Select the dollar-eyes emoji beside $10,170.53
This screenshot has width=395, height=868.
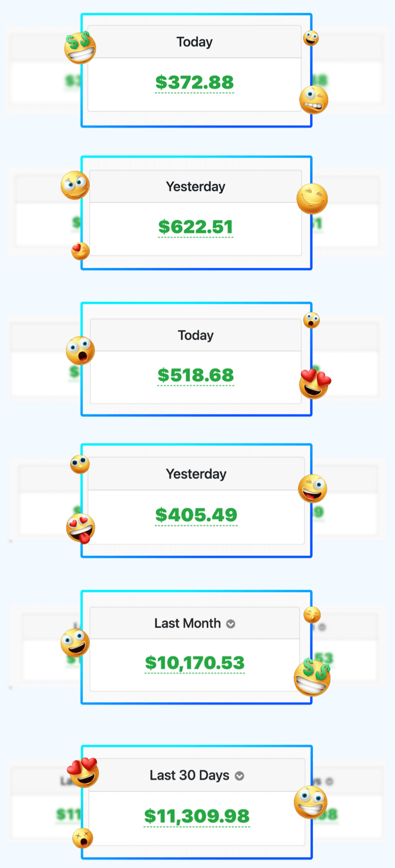click(312, 677)
